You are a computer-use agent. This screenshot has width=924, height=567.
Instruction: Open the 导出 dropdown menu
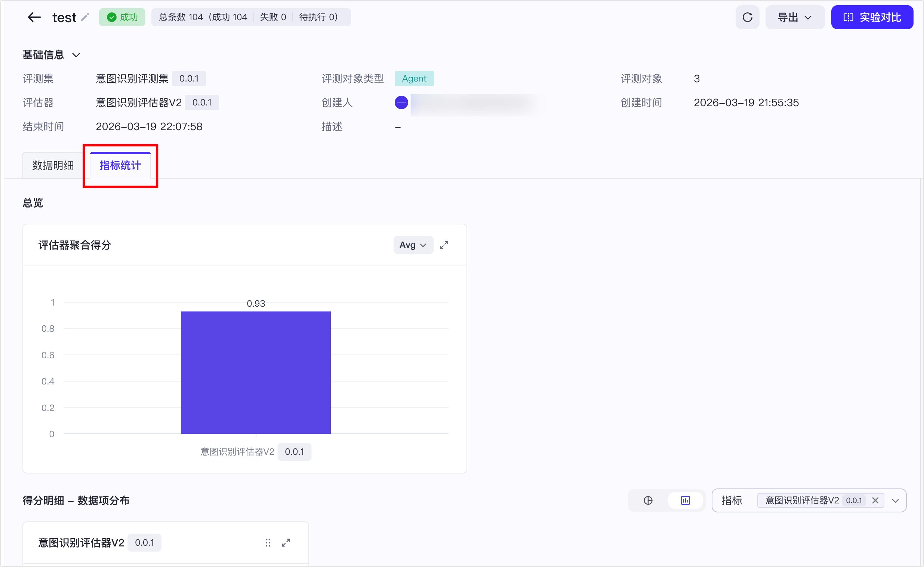tap(794, 17)
